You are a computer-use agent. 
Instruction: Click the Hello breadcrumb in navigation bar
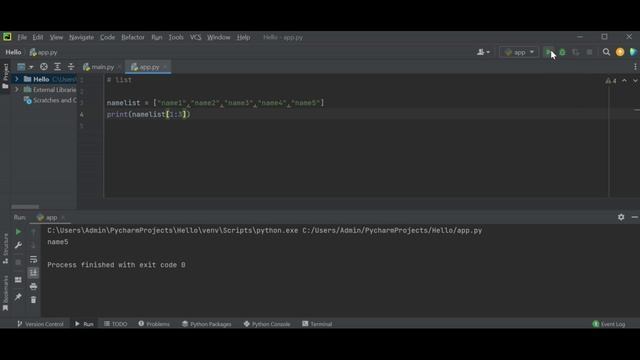pyautogui.click(x=13, y=52)
